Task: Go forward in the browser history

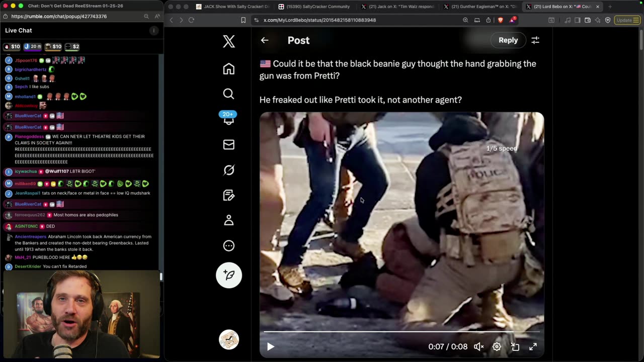Action: click(181, 20)
